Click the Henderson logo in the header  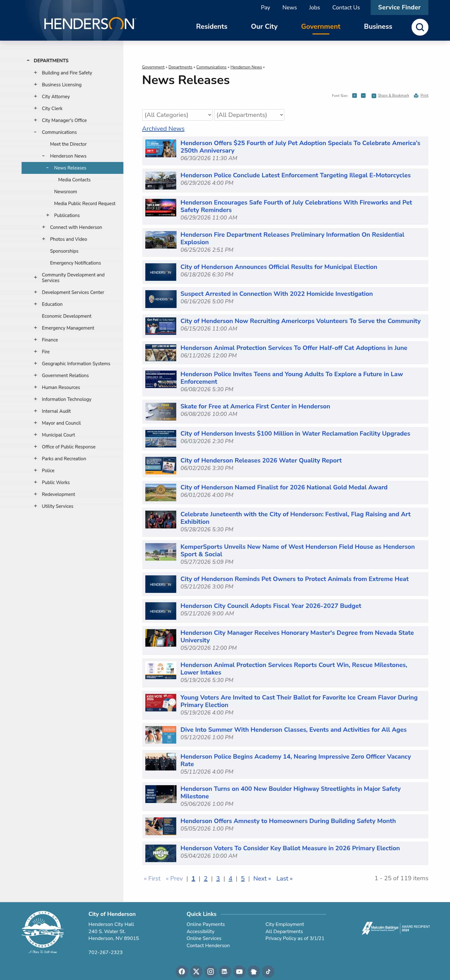[x=90, y=24]
